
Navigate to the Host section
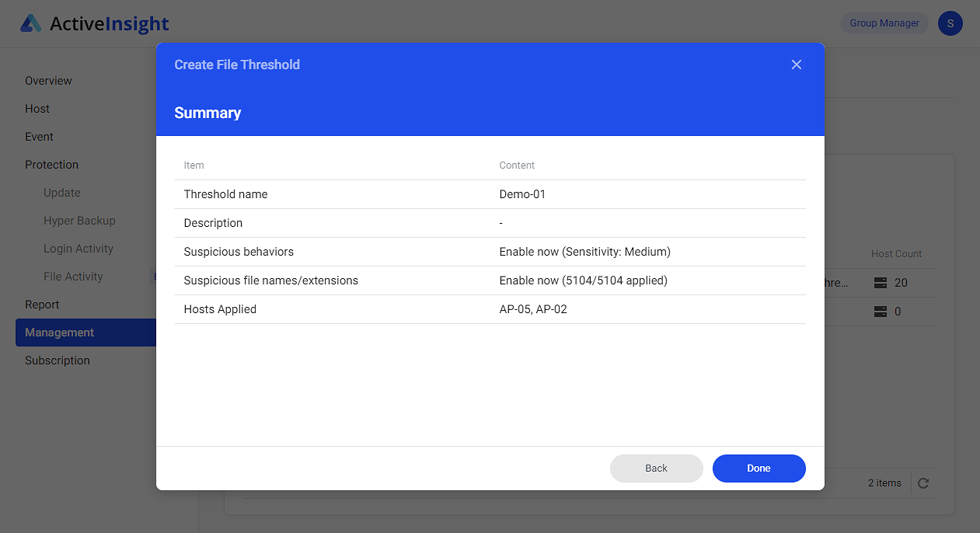[x=37, y=108]
